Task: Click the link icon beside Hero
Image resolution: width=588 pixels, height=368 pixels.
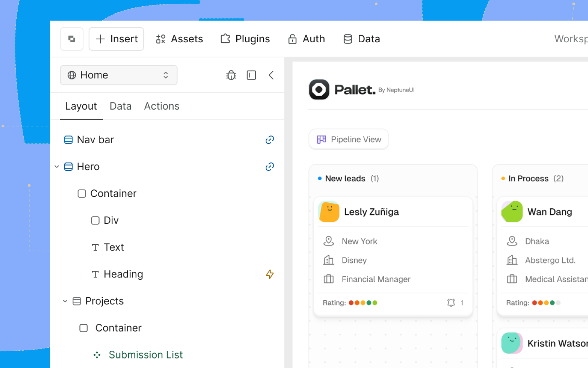Action: click(x=270, y=167)
